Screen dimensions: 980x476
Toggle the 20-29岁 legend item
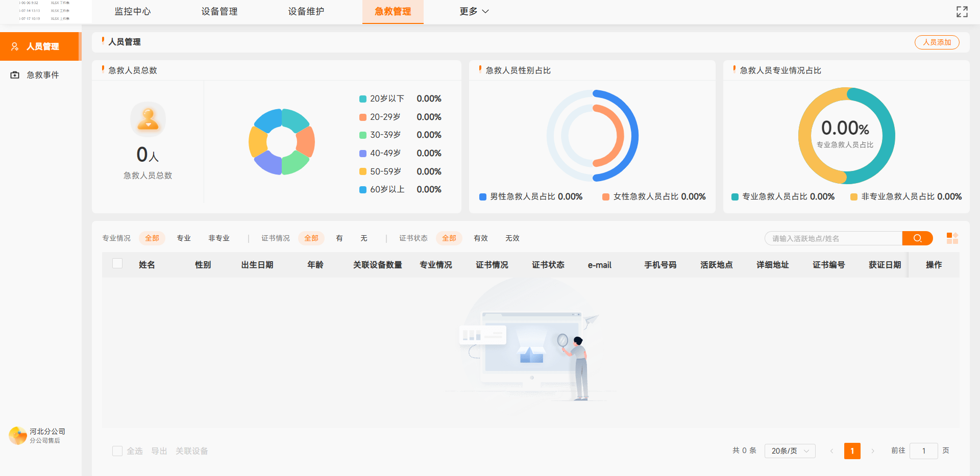(x=380, y=117)
